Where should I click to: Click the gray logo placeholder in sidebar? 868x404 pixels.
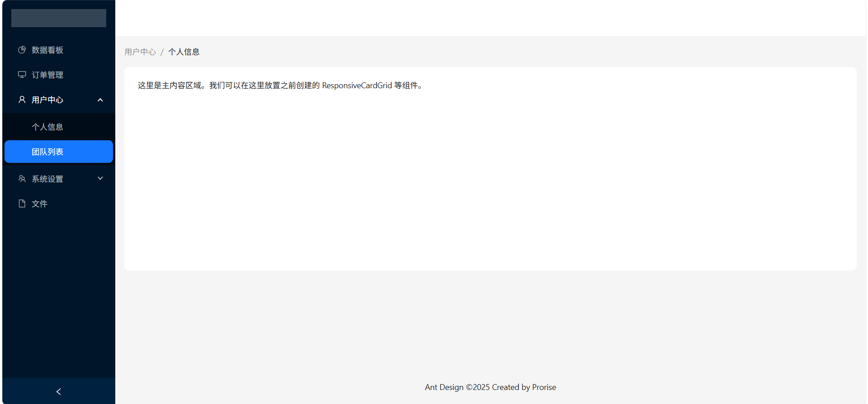[x=59, y=18]
